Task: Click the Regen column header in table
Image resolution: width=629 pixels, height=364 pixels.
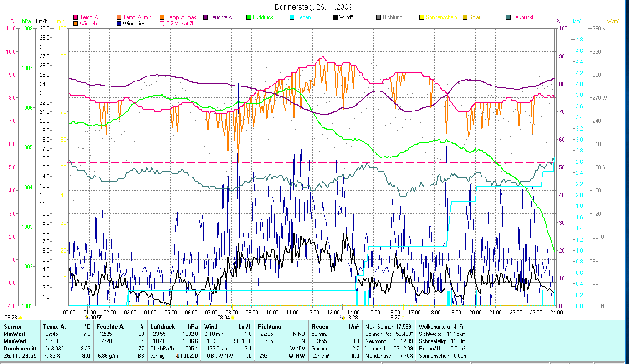Action: coord(319,326)
